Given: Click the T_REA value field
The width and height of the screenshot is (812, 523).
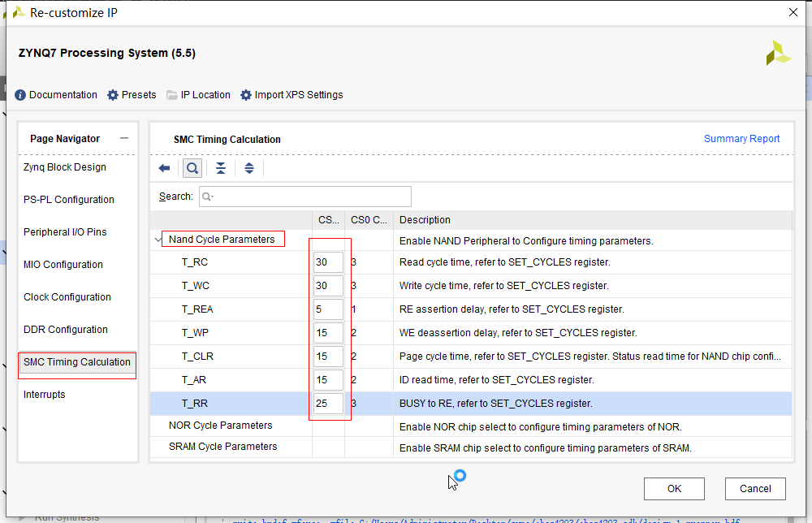Looking at the screenshot, I should click(x=328, y=309).
